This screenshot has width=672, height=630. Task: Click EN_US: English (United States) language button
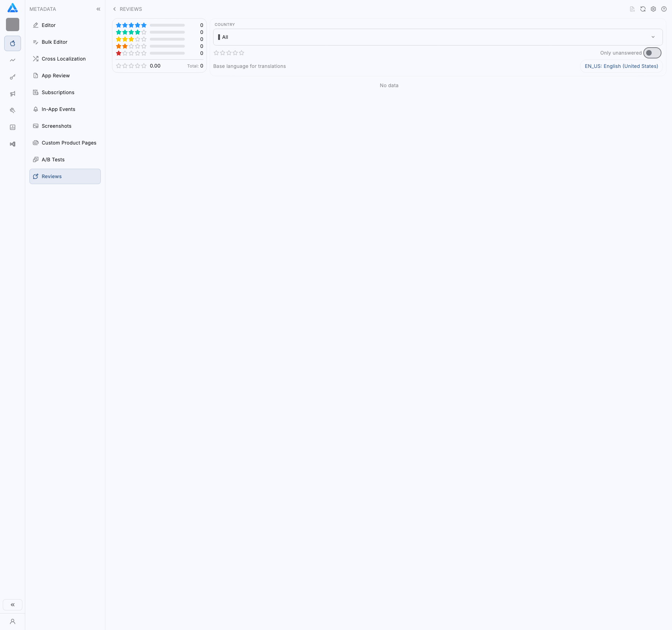pos(621,66)
